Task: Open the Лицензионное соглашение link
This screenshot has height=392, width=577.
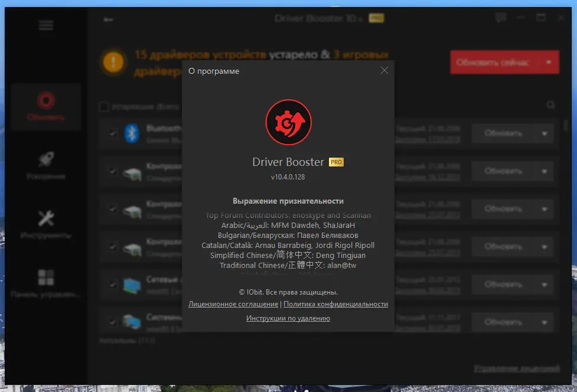Action: (232, 304)
